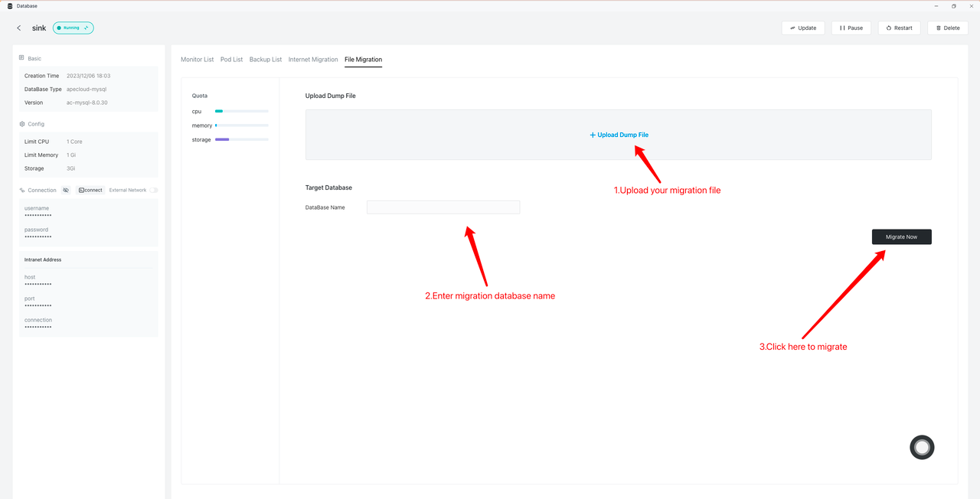Select the Backup List tab

coord(266,60)
